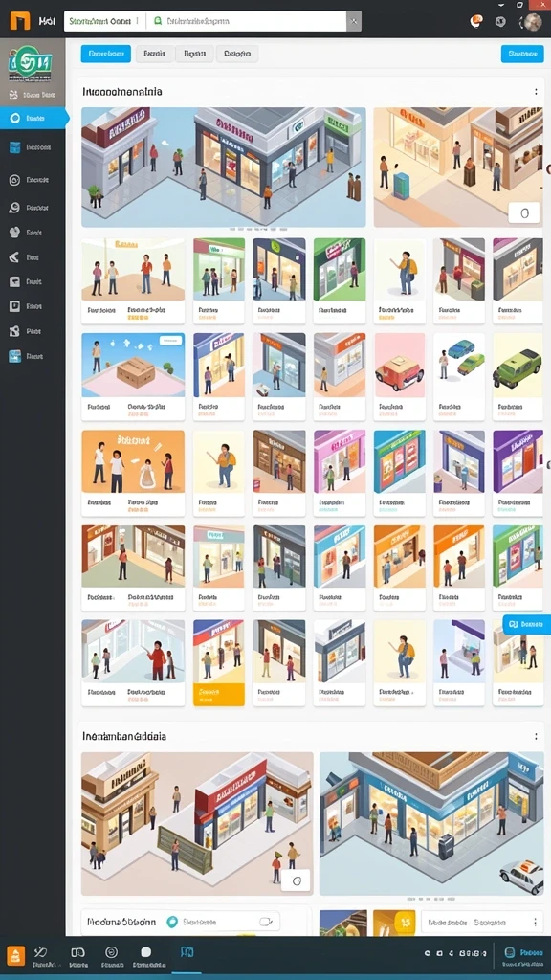Select the active blue tab at top
Image resolution: width=551 pixels, height=980 pixels.
[x=105, y=54]
